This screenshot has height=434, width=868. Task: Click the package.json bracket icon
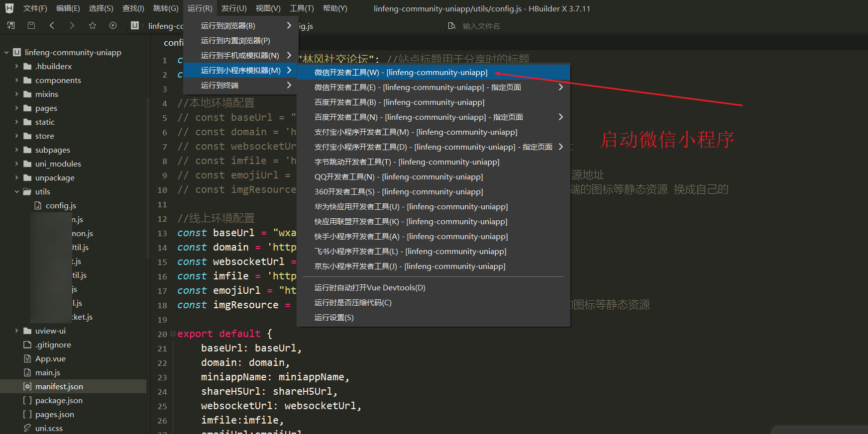27,400
